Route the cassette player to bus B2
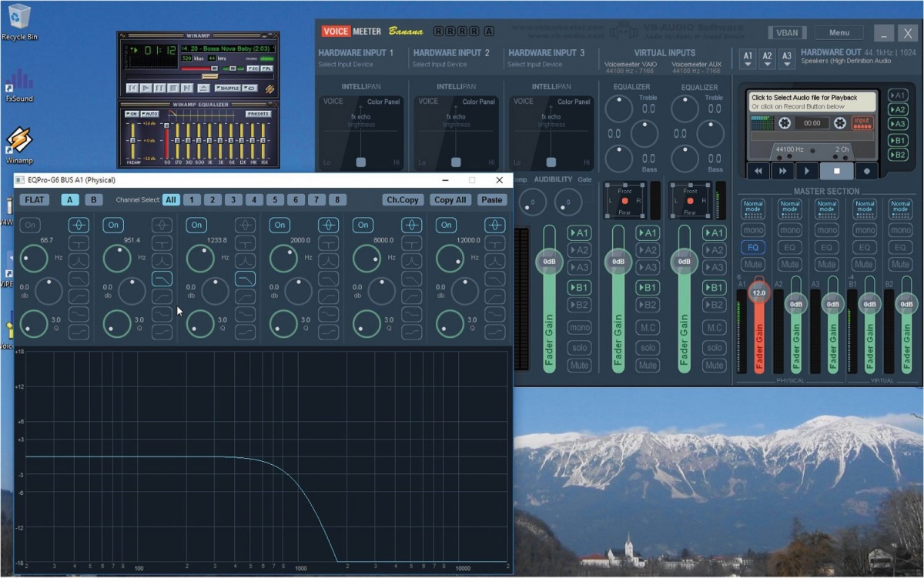This screenshot has width=924, height=578. click(x=898, y=155)
